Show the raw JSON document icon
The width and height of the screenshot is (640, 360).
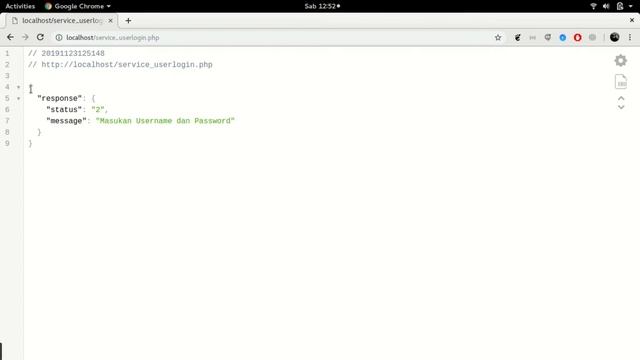(621, 82)
